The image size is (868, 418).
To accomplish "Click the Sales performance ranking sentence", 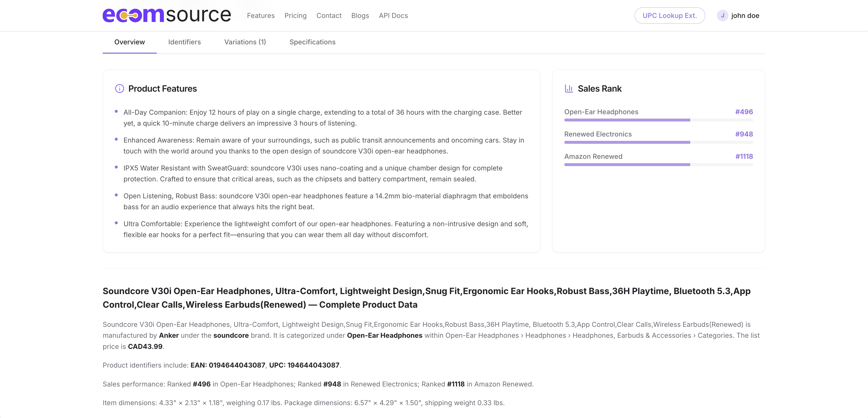I will click(318, 384).
